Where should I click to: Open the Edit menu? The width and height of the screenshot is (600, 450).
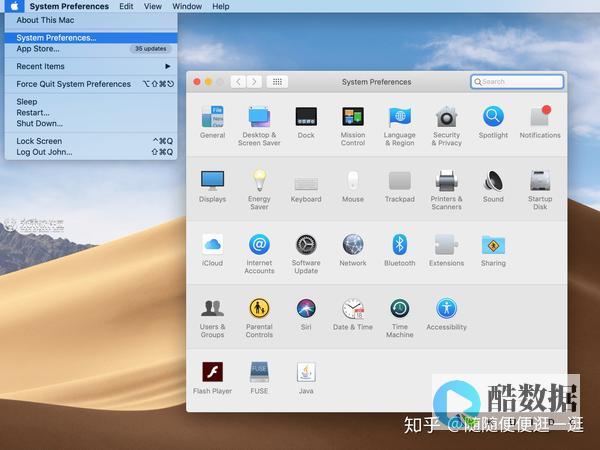point(126,6)
